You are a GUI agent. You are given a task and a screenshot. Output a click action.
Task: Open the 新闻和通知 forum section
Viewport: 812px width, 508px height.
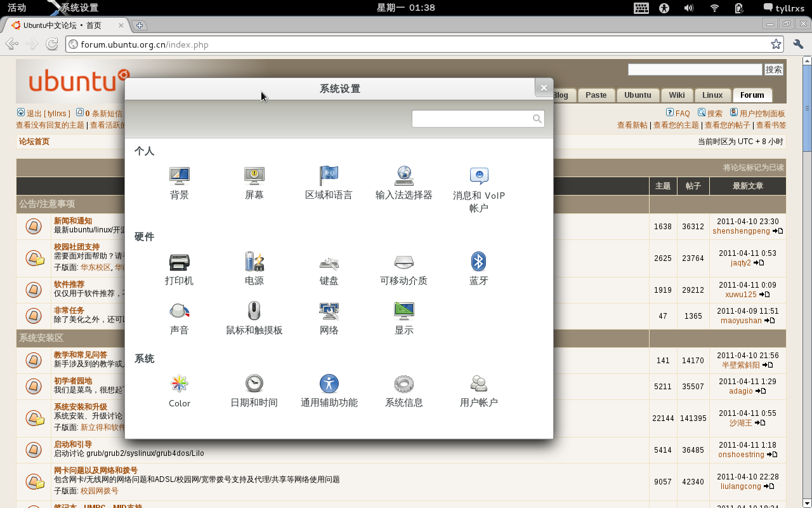pyautogui.click(x=73, y=221)
